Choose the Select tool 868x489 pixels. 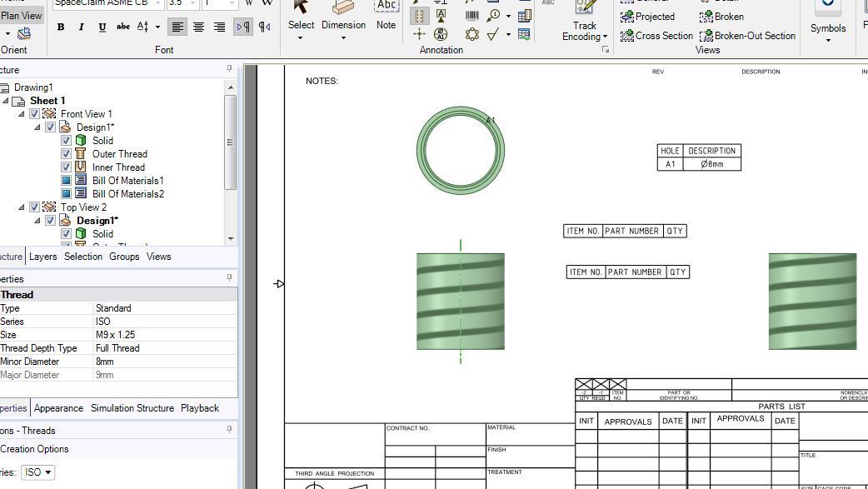click(x=301, y=15)
